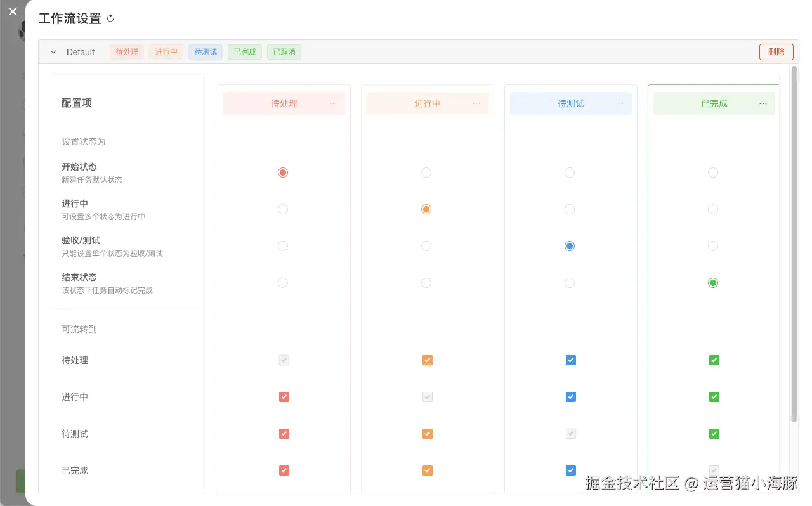
Task: Click the 待测试 column header
Action: pyautogui.click(x=571, y=103)
